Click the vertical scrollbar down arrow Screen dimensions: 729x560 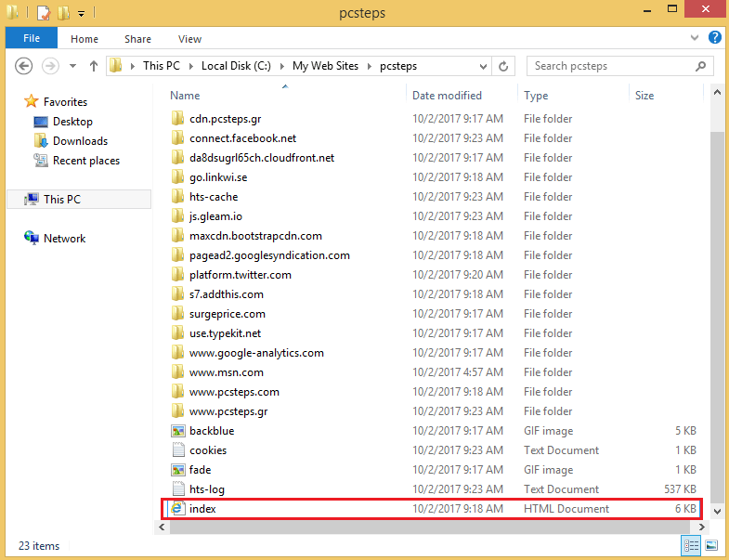[717, 511]
